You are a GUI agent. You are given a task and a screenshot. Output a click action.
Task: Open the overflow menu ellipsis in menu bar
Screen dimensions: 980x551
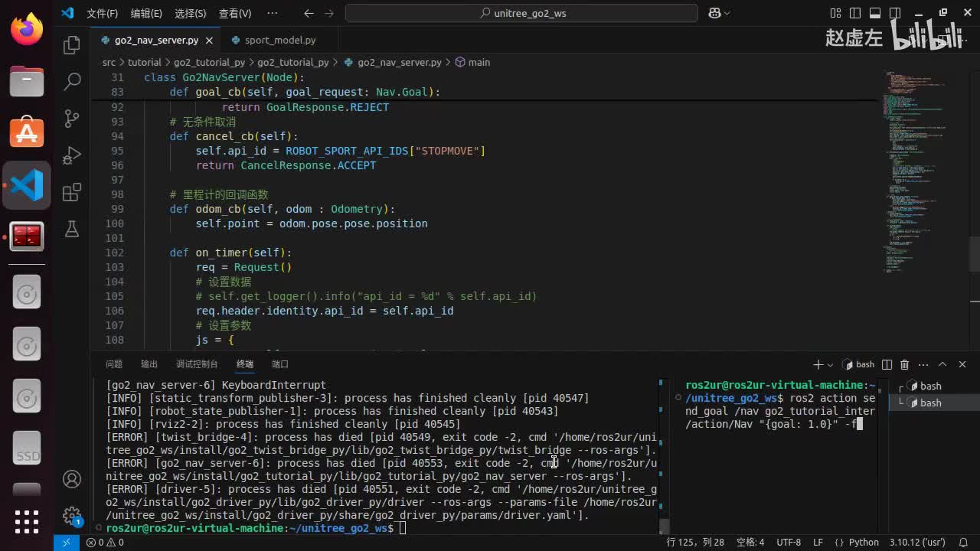[x=272, y=13]
